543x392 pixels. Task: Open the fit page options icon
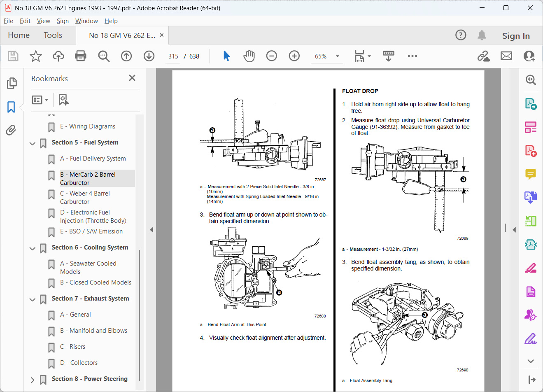click(x=360, y=56)
